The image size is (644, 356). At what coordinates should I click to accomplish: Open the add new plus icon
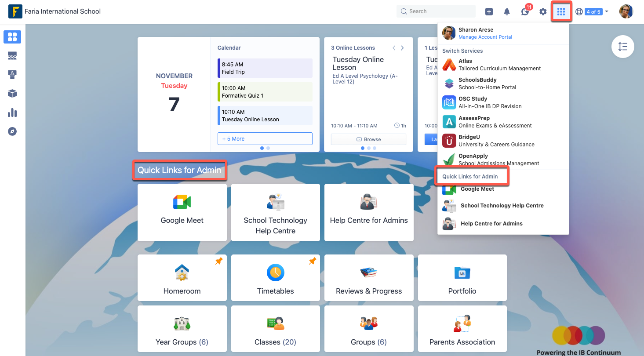click(x=489, y=12)
